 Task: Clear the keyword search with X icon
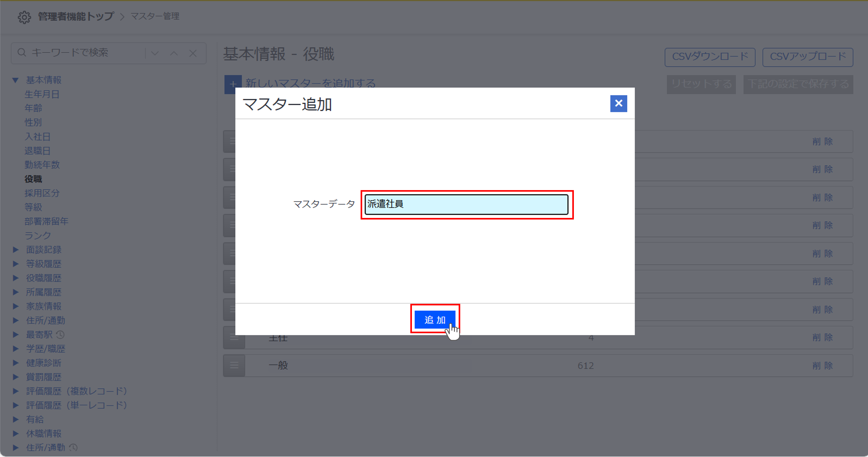[x=193, y=53]
